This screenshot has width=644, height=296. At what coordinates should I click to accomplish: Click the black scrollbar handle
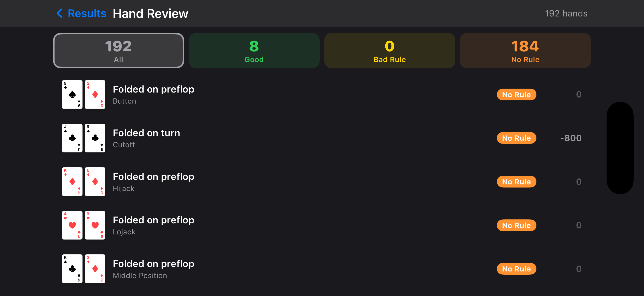pos(620,148)
